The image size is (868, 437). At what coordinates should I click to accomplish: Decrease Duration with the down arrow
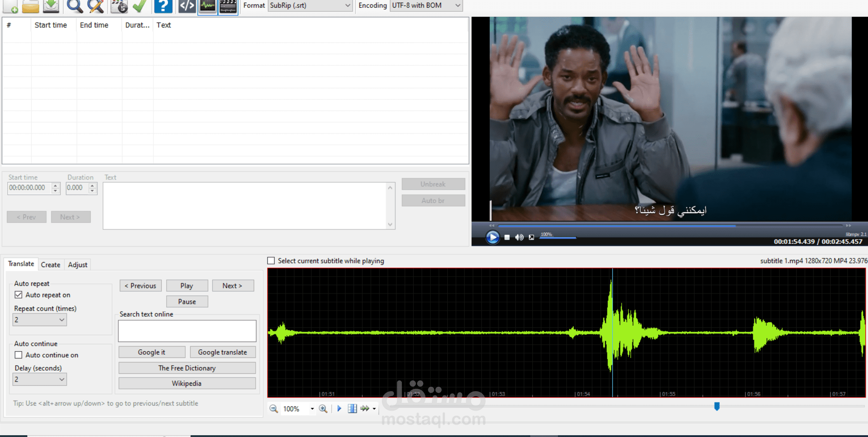pyautogui.click(x=92, y=191)
